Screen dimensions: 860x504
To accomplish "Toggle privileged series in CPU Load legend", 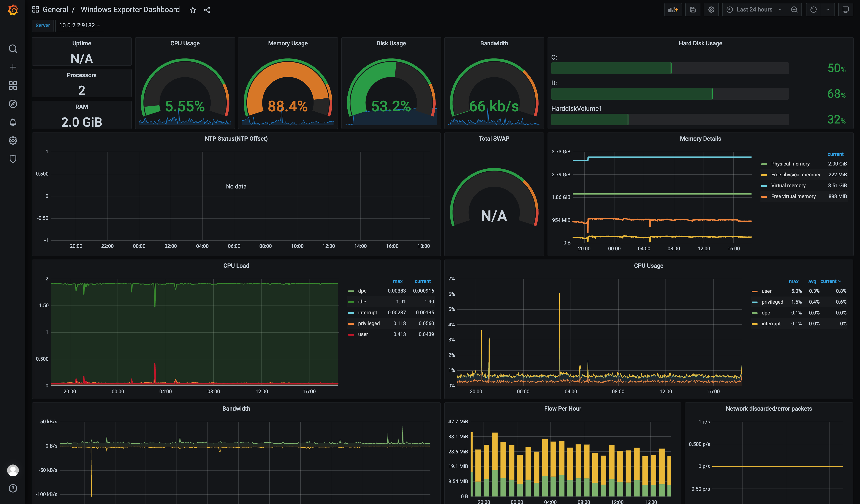I will [x=369, y=324].
